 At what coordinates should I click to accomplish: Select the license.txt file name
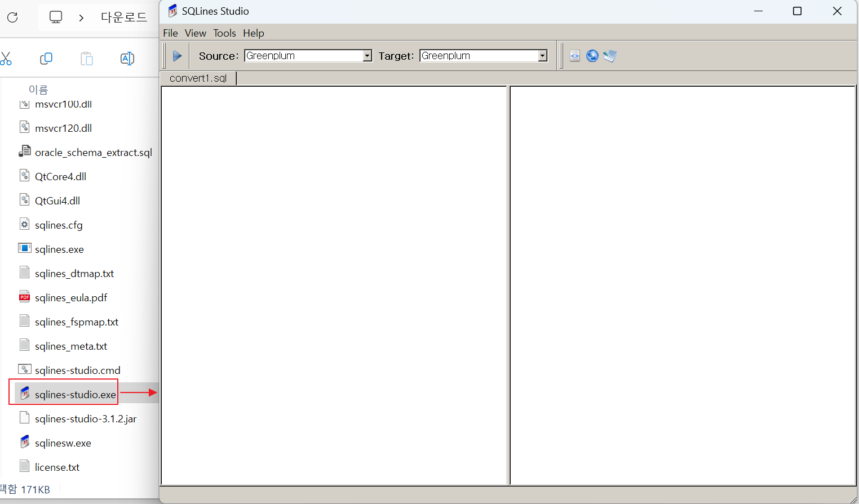(x=57, y=467)
